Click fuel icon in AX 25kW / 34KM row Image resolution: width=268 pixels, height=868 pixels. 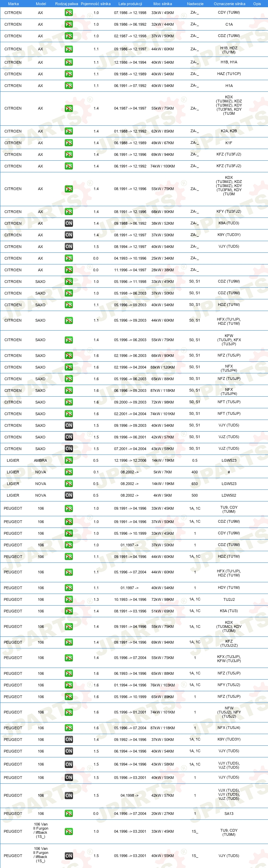[x=69, y=258]
